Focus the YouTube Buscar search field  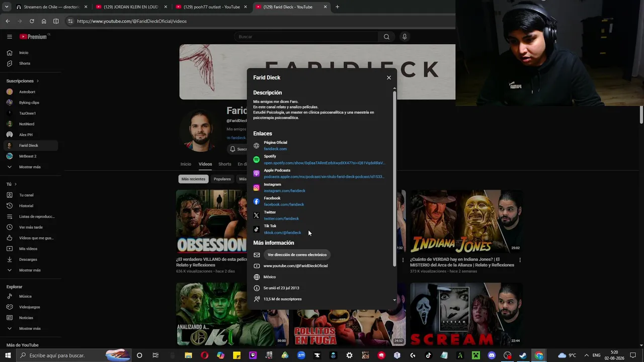(306, 37)
